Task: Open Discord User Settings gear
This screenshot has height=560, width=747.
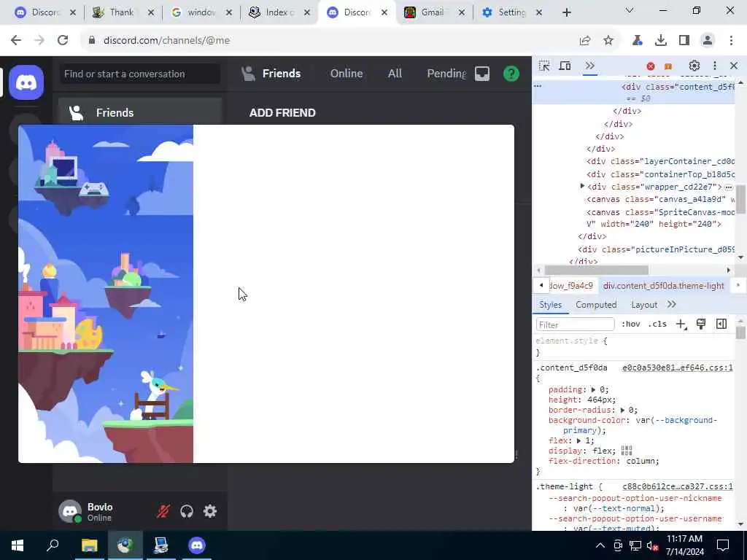Action: click(x=210, y=511)
